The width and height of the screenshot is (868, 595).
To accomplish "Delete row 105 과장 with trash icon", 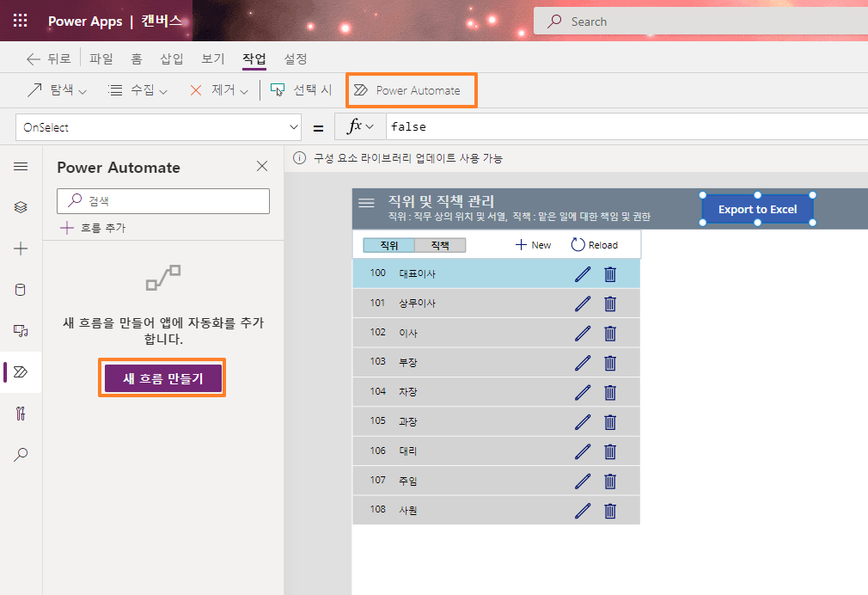I will coord(610,422).
